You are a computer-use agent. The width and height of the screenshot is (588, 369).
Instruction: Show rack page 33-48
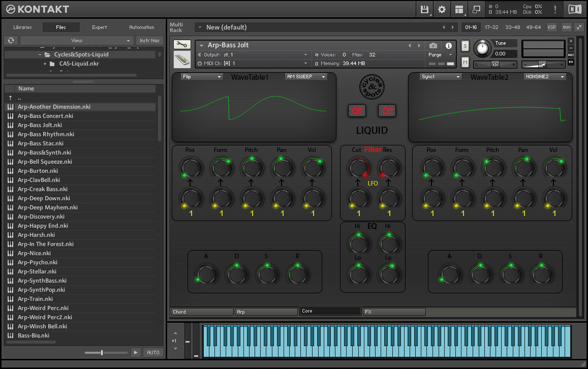pyautogui.click(x=513, y=27)
